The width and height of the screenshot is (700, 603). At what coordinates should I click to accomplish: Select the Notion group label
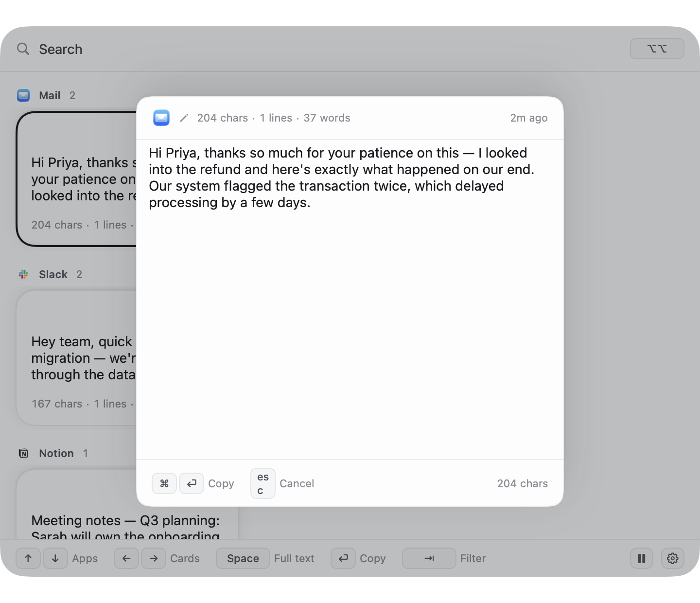[56, 453]
